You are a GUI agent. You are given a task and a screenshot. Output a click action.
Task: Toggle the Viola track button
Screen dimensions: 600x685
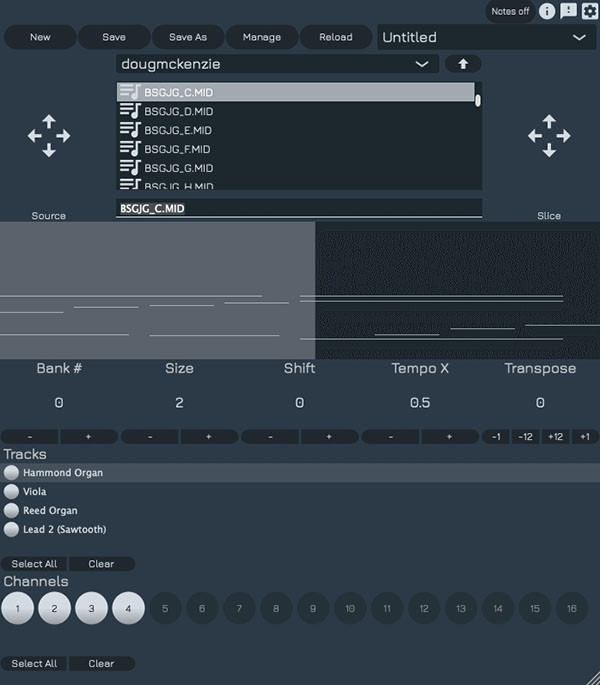click(x=12, y=492)
